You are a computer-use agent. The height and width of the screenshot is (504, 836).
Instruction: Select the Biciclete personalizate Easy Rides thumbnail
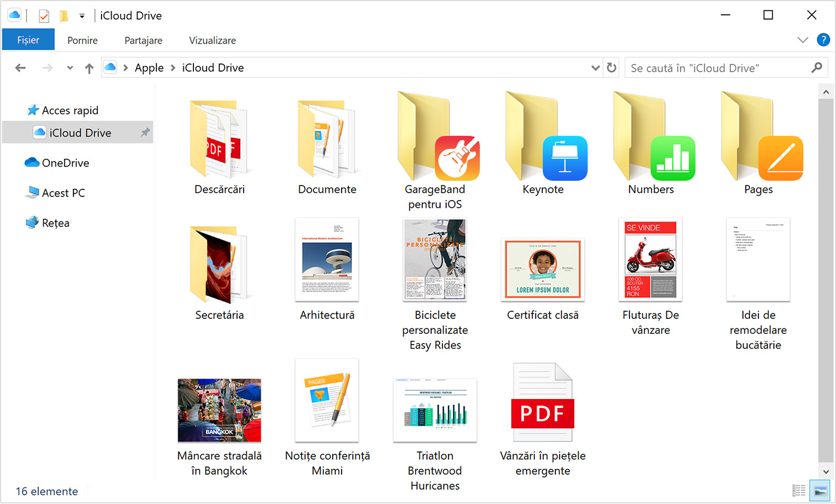[435, 259]
